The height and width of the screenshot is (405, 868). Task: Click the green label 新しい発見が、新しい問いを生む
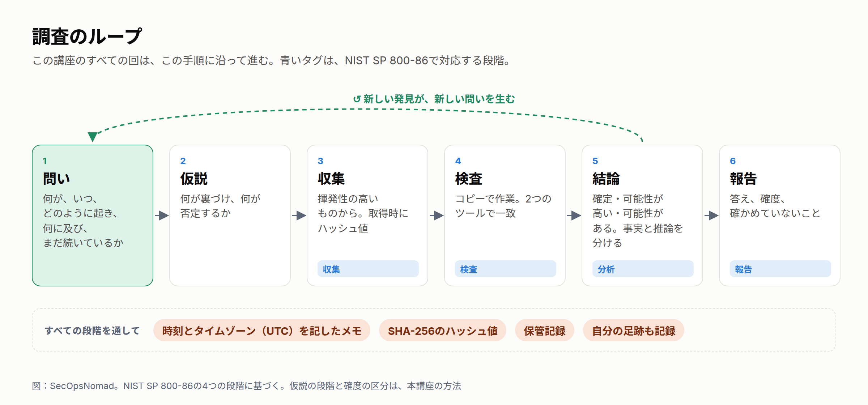click(439, 99)
